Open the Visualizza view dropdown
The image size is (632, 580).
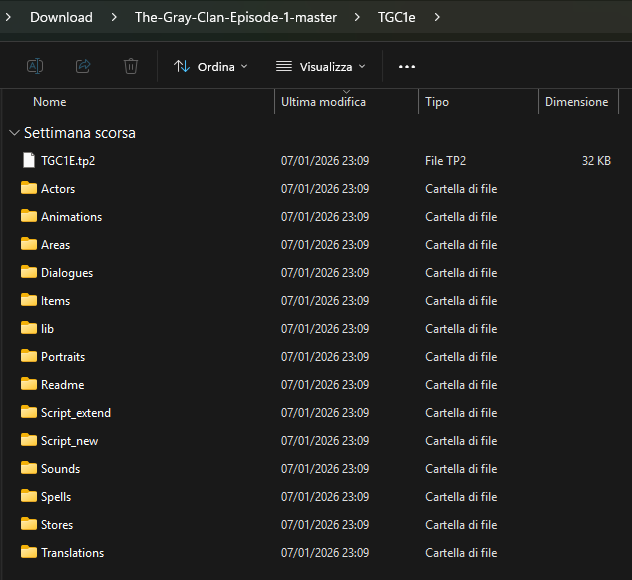[x=321, y=66]
